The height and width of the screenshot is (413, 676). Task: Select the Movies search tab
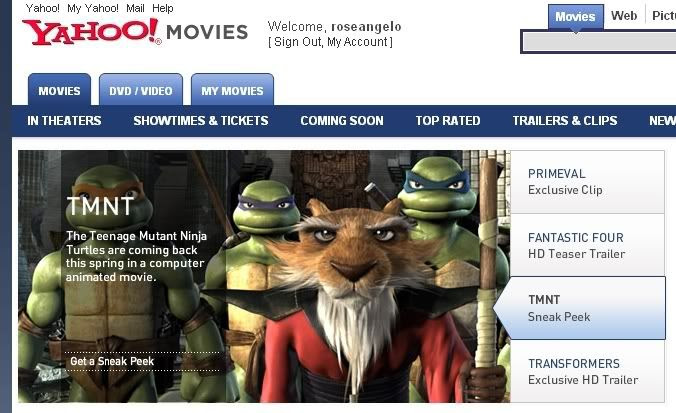pos(575,17)
